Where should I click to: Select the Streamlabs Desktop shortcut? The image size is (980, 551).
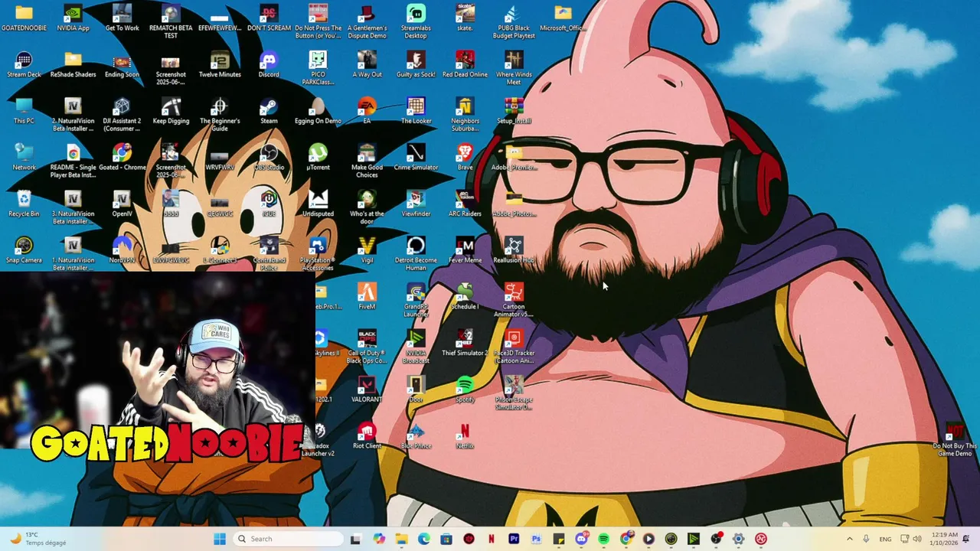click(416, 21)
